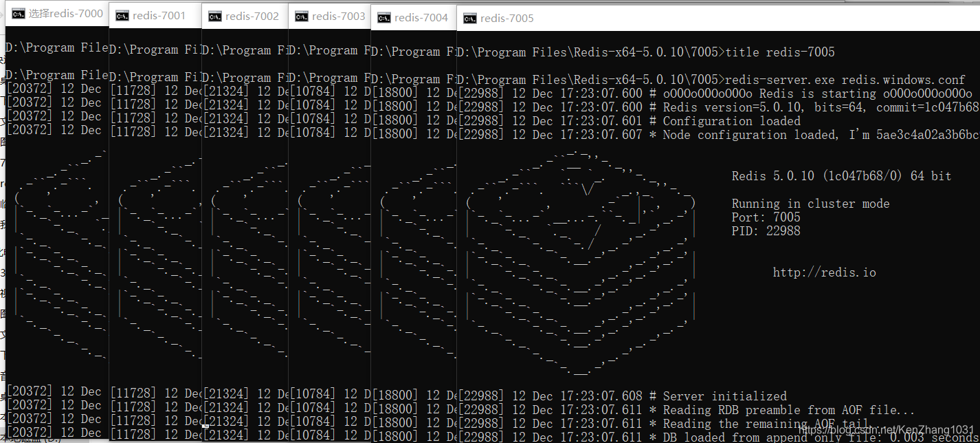Click first [11728] log entry in redis-7001 window
Screen dimensions: 980x443
(155, 91)
